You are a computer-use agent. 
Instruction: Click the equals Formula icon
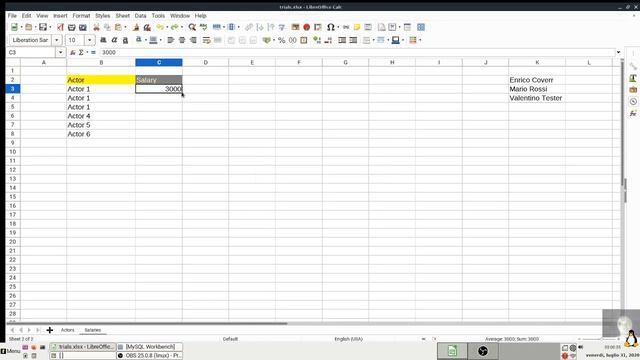(x=93, y=52)
